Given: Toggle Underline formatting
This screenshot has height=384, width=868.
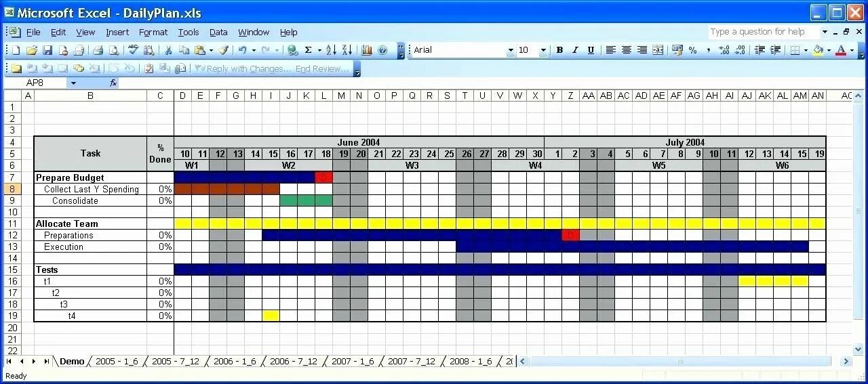Looking at the screenshot, I should pyautogui.click(x=591, y=50).
